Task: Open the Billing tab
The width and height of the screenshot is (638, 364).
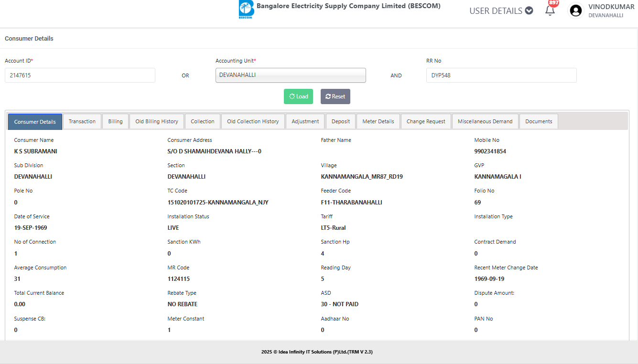Action: (115, 121)
